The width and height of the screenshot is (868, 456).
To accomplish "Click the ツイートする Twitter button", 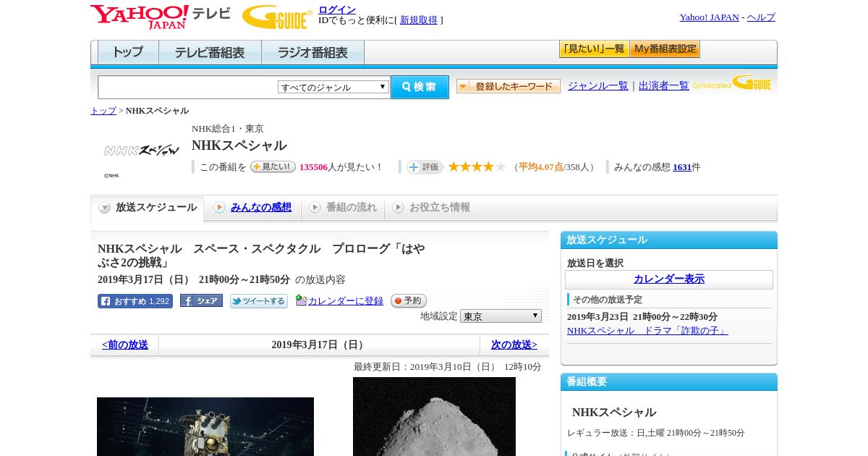I will [x=259, y=301].
